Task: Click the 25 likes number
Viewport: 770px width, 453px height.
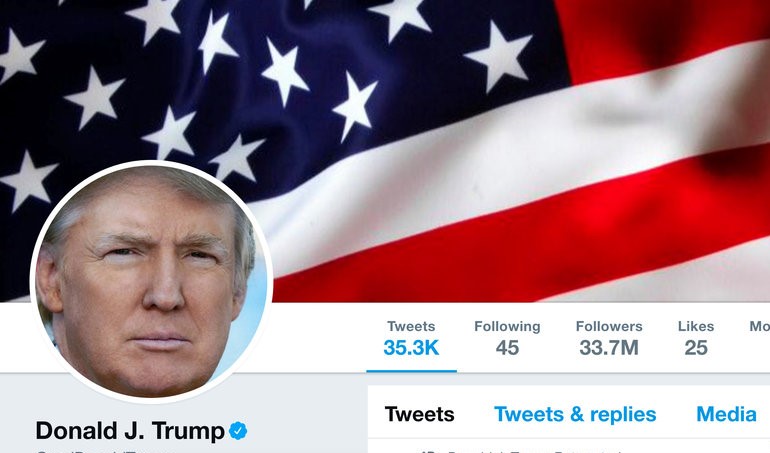Action: click(x=696, y=348)
